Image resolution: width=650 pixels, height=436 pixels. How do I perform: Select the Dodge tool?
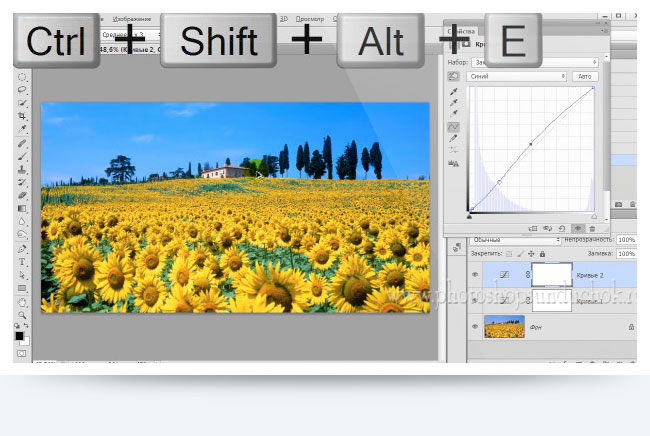(22, 235)
